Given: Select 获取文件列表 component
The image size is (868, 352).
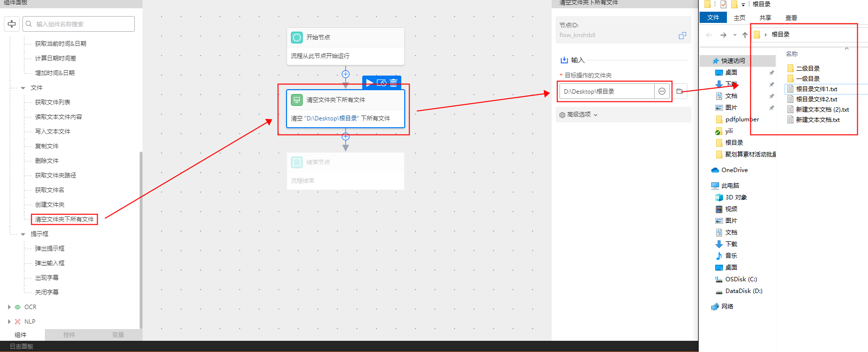Looking at the screenshot, I should click(x=53, y=102).
